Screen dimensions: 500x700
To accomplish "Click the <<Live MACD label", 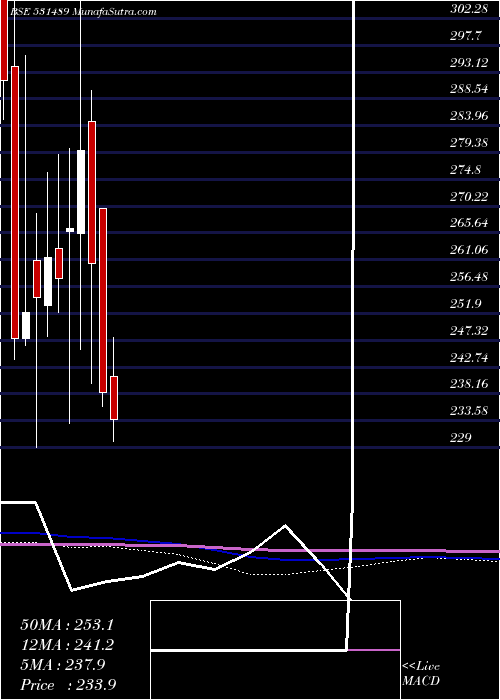I will 421,673.
